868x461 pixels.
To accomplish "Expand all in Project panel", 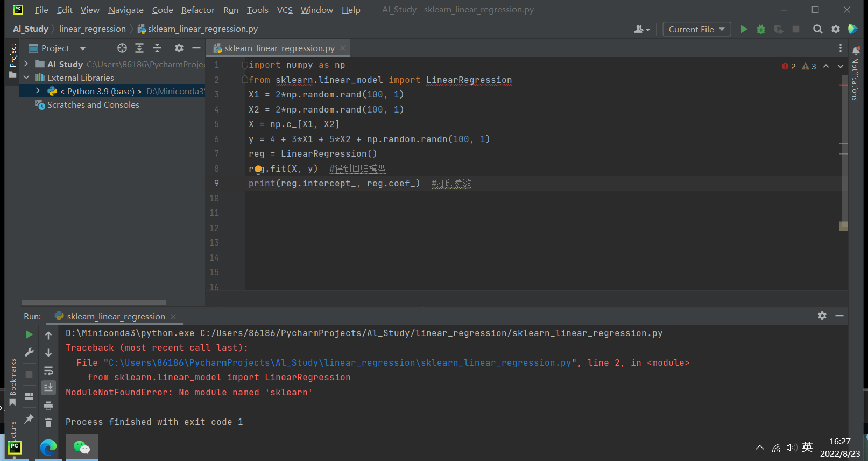I will pyautogui.click(x=139, y=48).
